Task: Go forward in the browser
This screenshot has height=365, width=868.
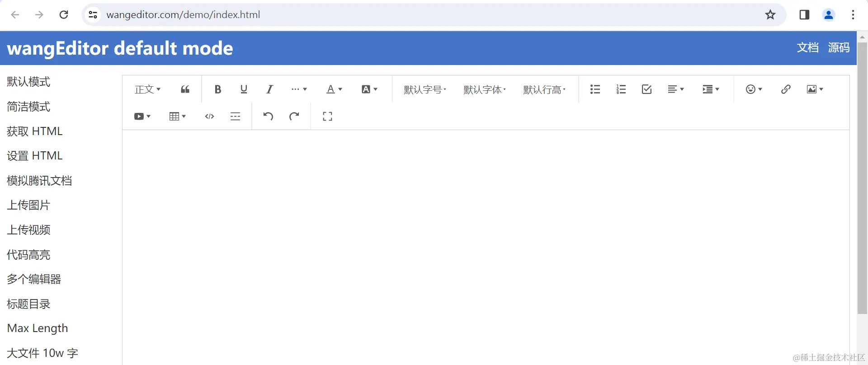Action: (39, 15)
